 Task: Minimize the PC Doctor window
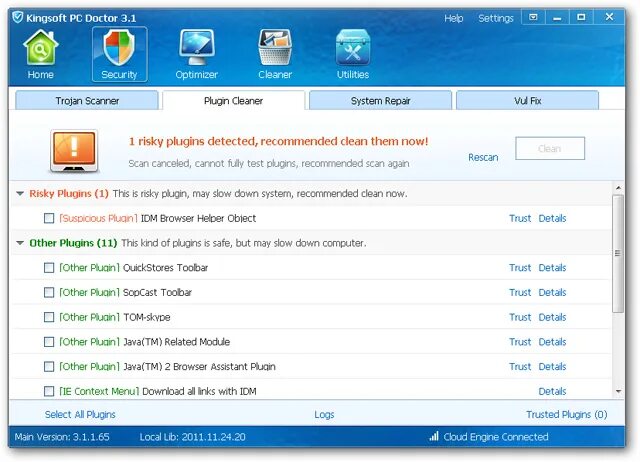tap(557, 17)
